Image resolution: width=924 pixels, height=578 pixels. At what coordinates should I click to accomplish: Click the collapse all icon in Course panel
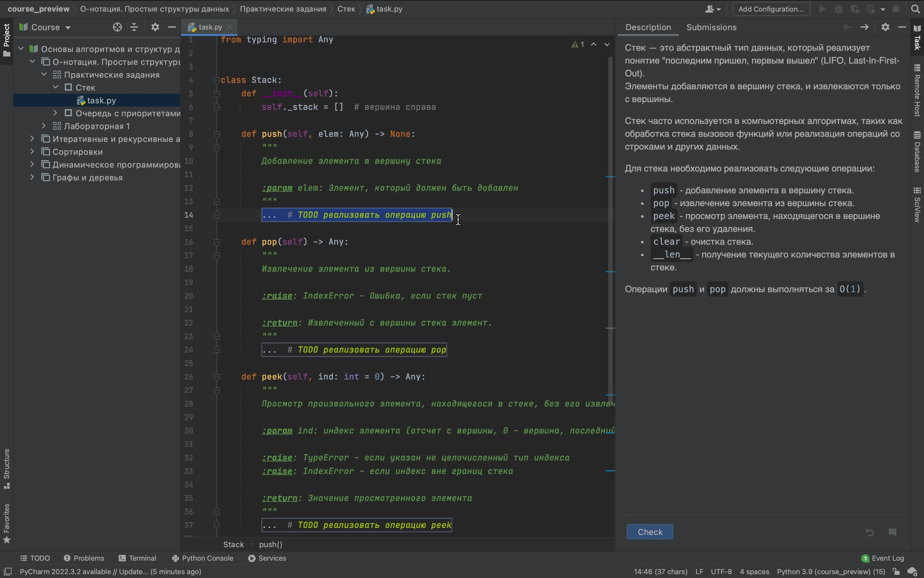134,27
